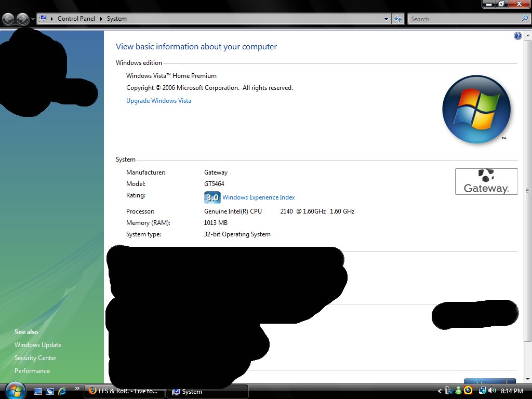Click the Back navigation arrow
The width and height of the screenshot is (532, 399).
[8, 19]
